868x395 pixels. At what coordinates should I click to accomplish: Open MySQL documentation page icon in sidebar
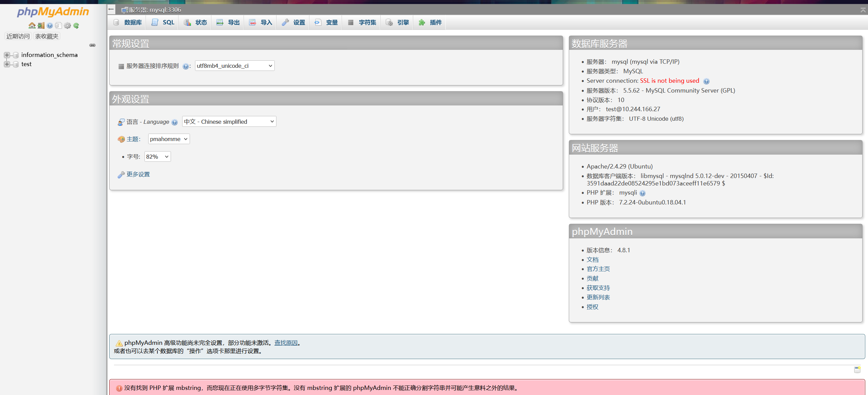(x=58, y=26)
